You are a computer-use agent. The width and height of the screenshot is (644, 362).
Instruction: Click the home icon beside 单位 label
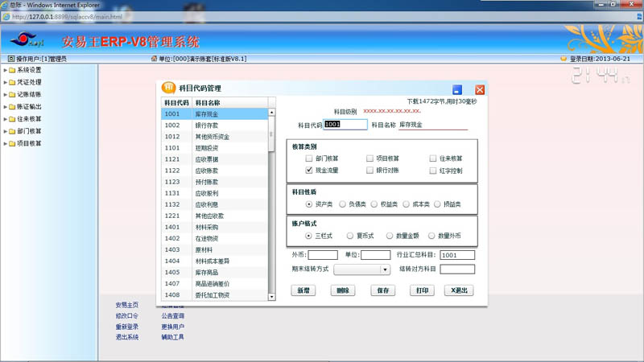pyautogui.click(x=154, y=59)
